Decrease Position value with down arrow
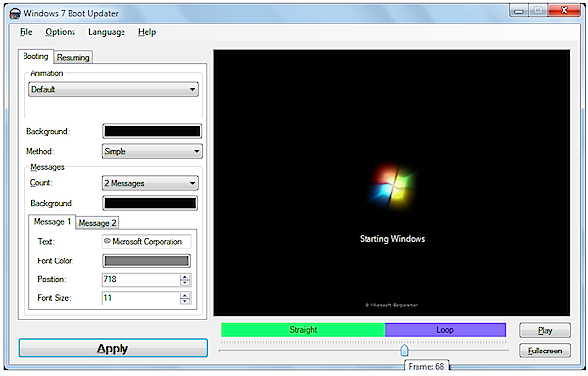Image resolution: width=588 pixels, height=376 pixels. click(x=185, y=282)
